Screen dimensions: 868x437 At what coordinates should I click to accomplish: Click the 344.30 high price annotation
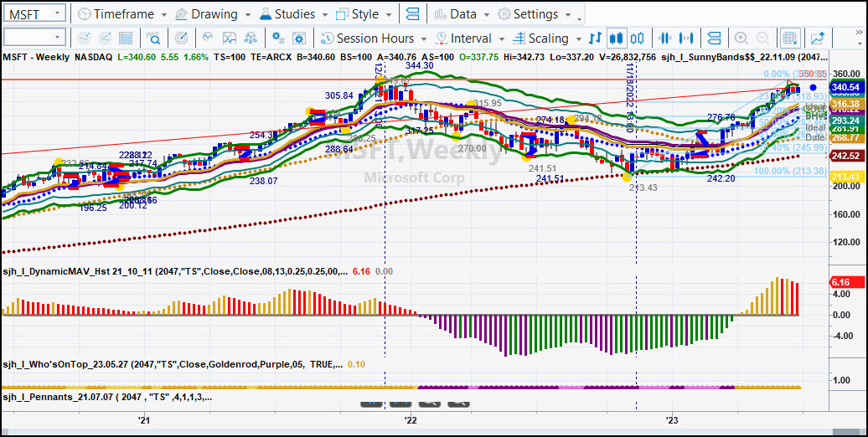coord(419,65)
